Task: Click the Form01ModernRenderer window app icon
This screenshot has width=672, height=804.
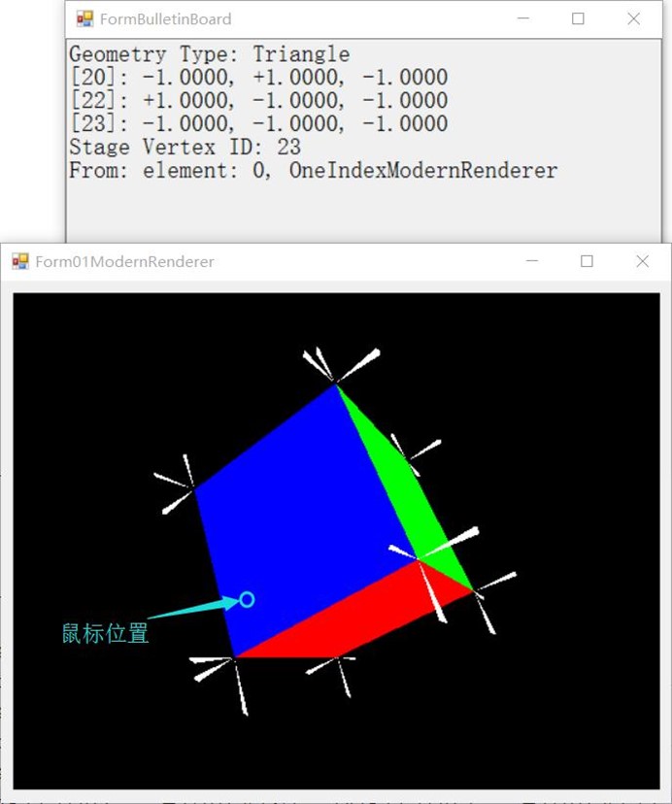Action: 20,261
